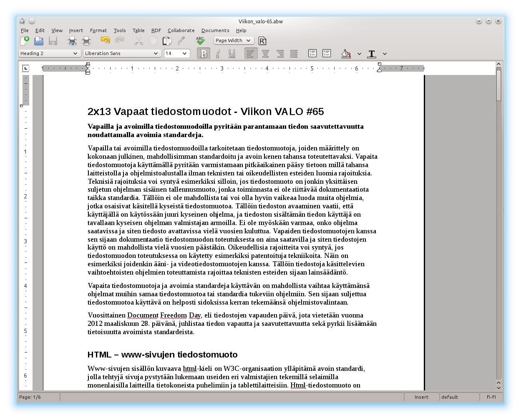Image resolution: width=521 pixels, height=420 pixels.
Task: Apply highlight color with paint bucket icon
Action: click(x=346, y=53)
